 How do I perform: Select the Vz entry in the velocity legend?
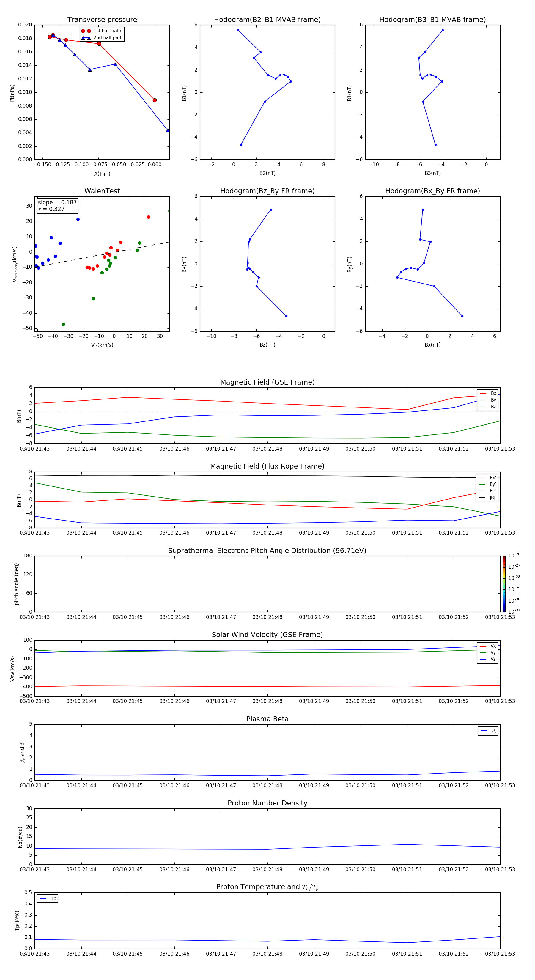coord(488,659)
